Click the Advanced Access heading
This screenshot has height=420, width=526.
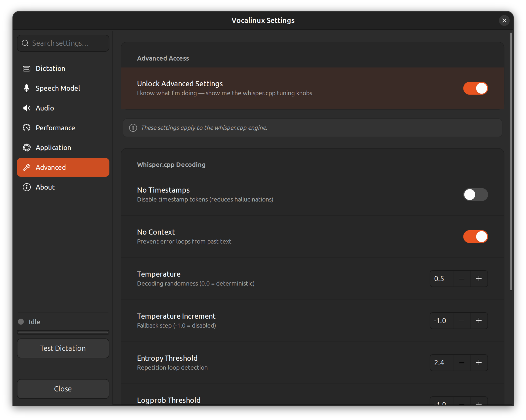point(163,58)
